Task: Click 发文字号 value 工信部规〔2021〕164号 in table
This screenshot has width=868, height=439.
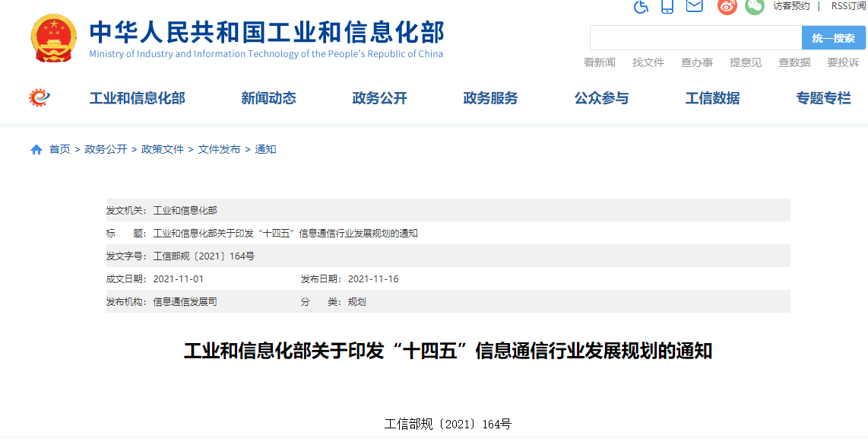Action: 204,256
